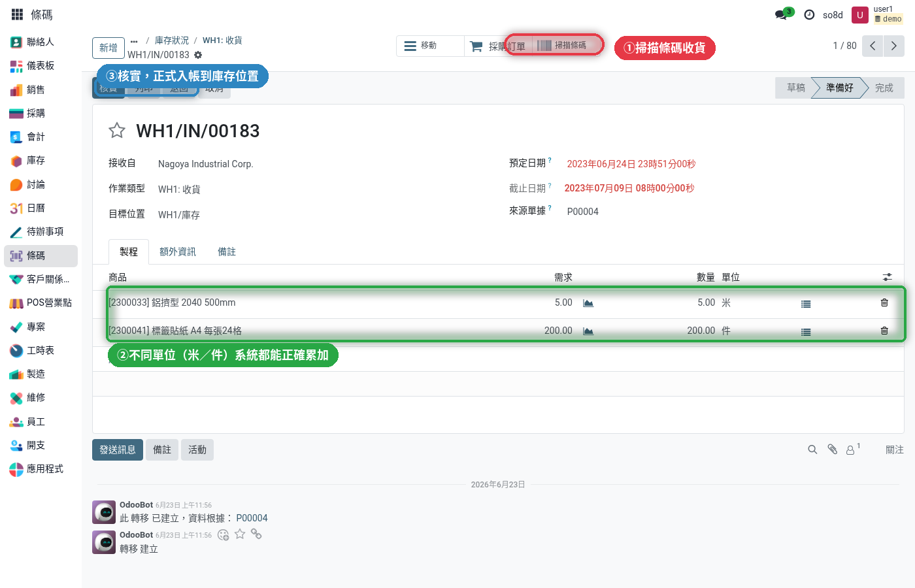This screenshot has height=588, width=915.
Task: Open gear actions menu beside WH1/IN/00183
Action: 198,55
